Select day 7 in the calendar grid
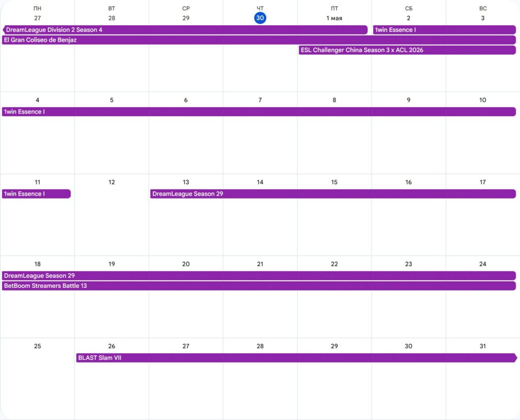The height and width of the screenshot is (420, 520). [260, 100]
